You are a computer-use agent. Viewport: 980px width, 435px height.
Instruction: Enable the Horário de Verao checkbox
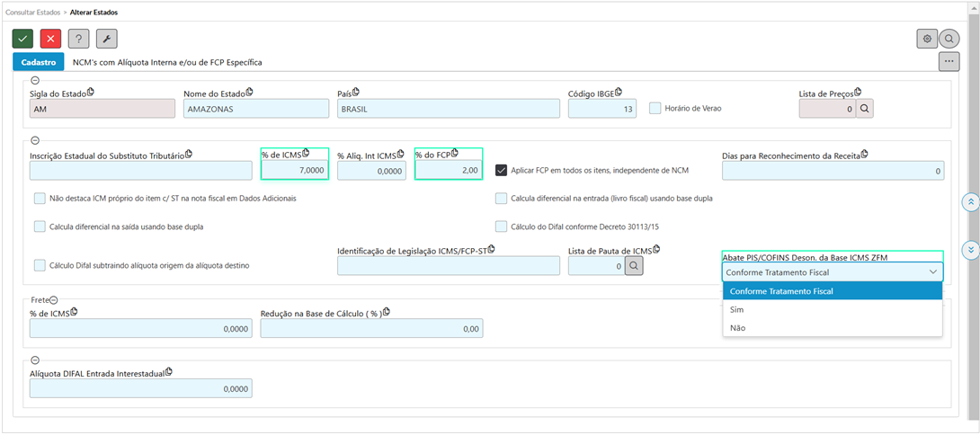(655, 108)
